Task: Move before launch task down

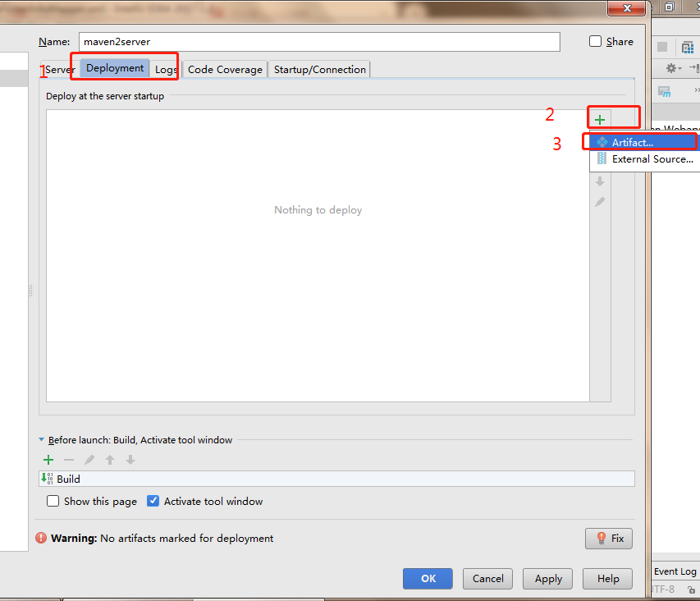Action: 130,460
